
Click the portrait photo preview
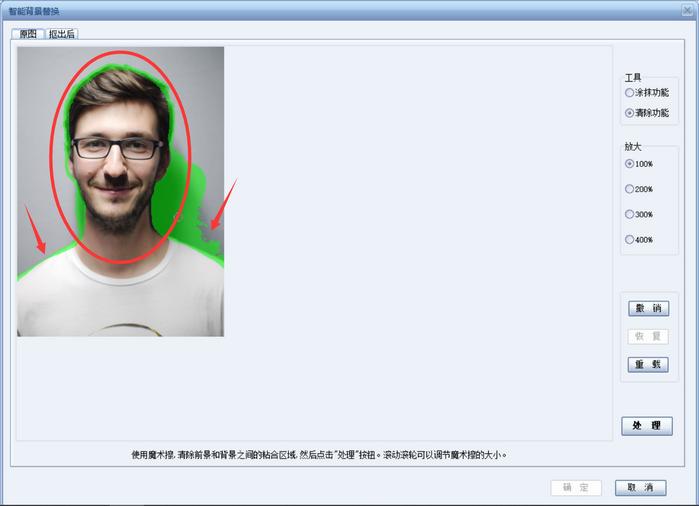[x=120, y=192]
